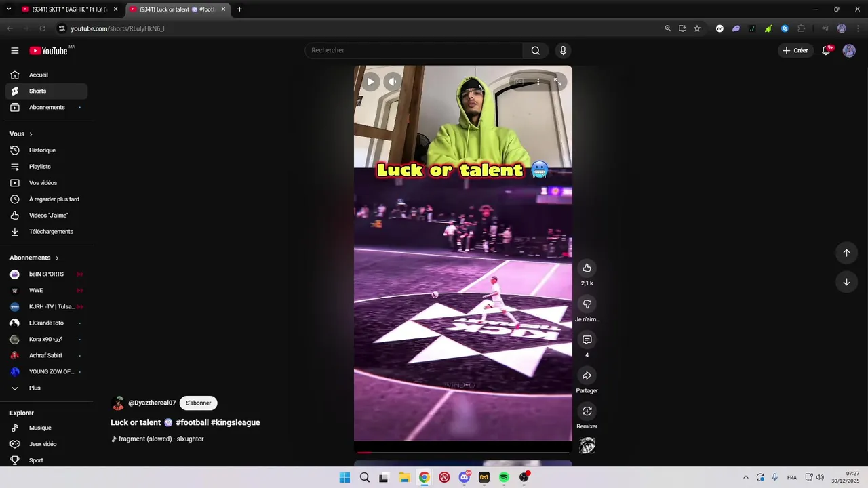Expand the Abonnements section heading chevron

57,258
